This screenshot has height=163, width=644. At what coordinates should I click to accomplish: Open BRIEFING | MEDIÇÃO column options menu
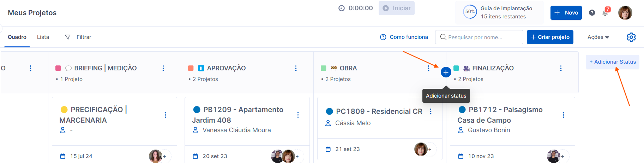tap(163, 68)
